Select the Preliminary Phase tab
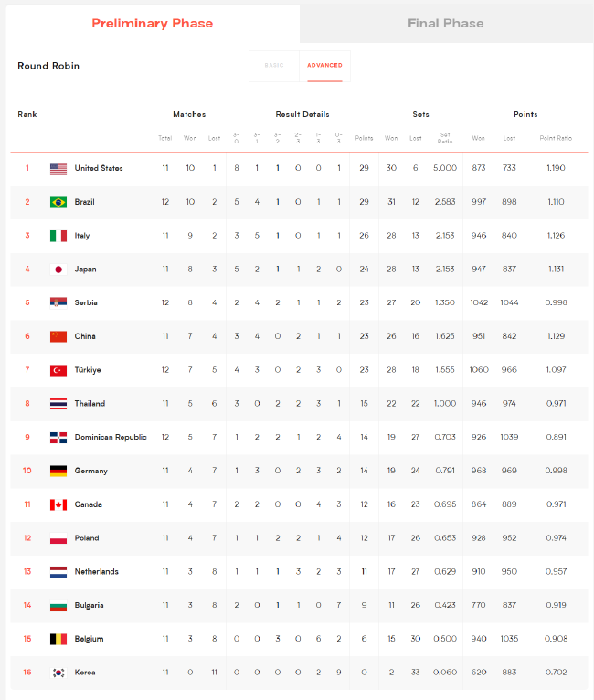This screenshot has height=700, width=594. pyautogui.click(x=153, y=23)
